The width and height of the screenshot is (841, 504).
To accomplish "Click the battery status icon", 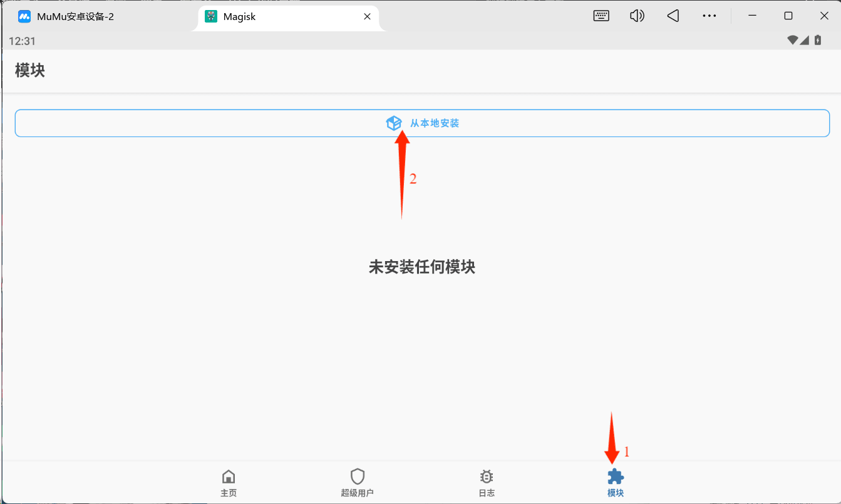I will coord(817,40).
